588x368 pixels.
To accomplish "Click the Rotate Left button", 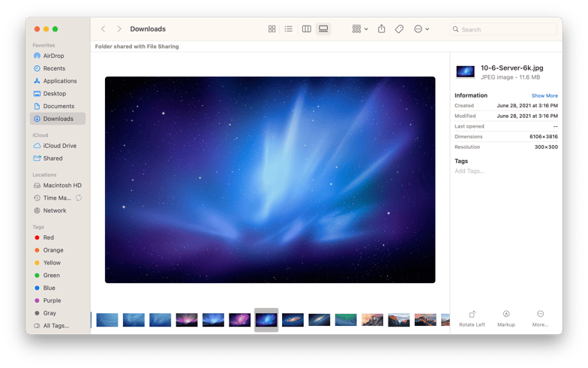I will point(472,318).
